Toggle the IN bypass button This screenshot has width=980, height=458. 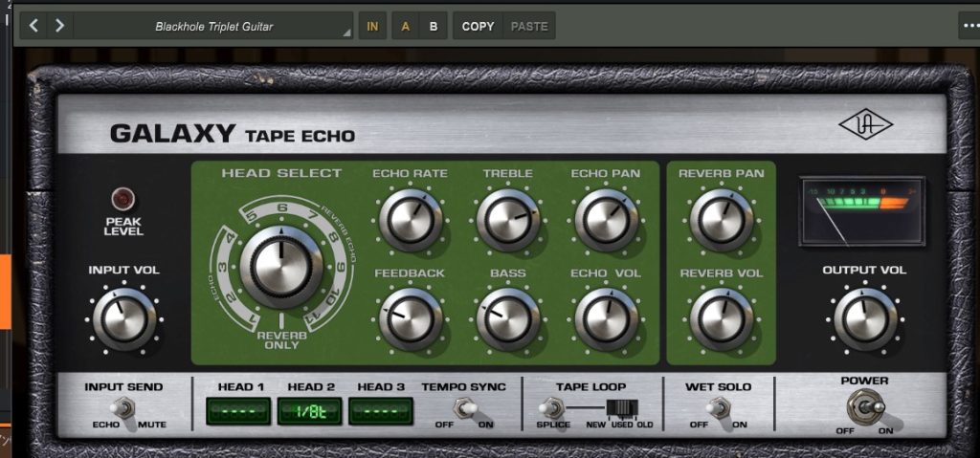pos(372,26)
